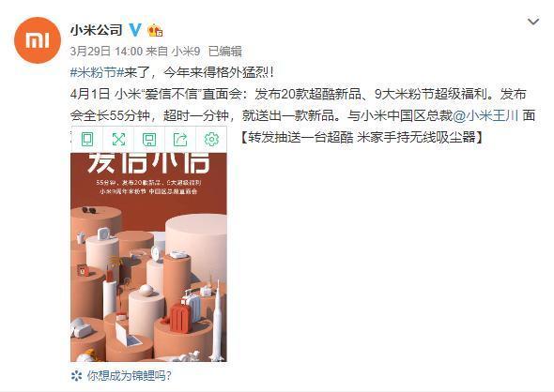This screenshot has height=392, width=554.
Task: Click the 3月29日 14:00 timestamp
Action: (x=106, y=52)
